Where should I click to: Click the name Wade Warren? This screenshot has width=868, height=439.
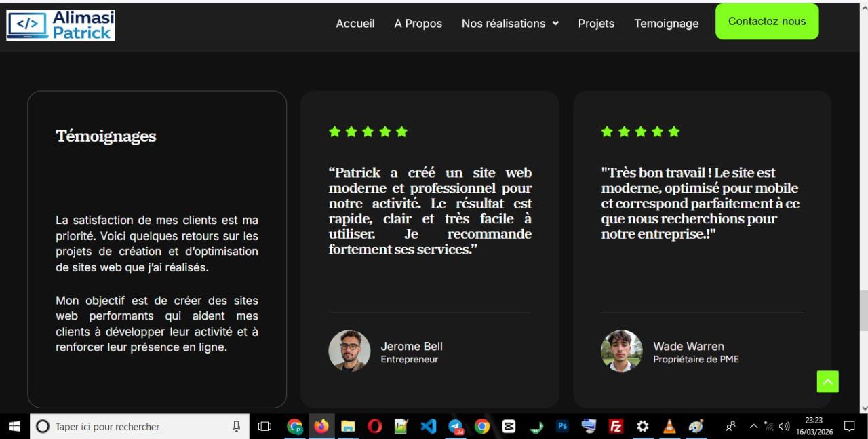(688, 346)
